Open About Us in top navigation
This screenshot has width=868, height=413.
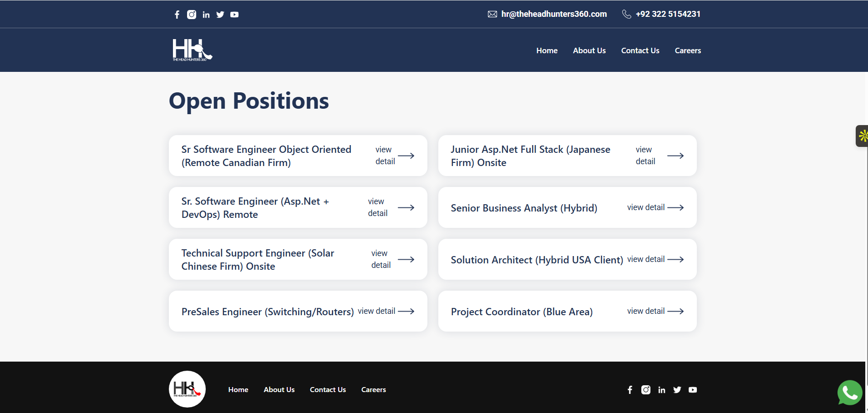(589, 50)
